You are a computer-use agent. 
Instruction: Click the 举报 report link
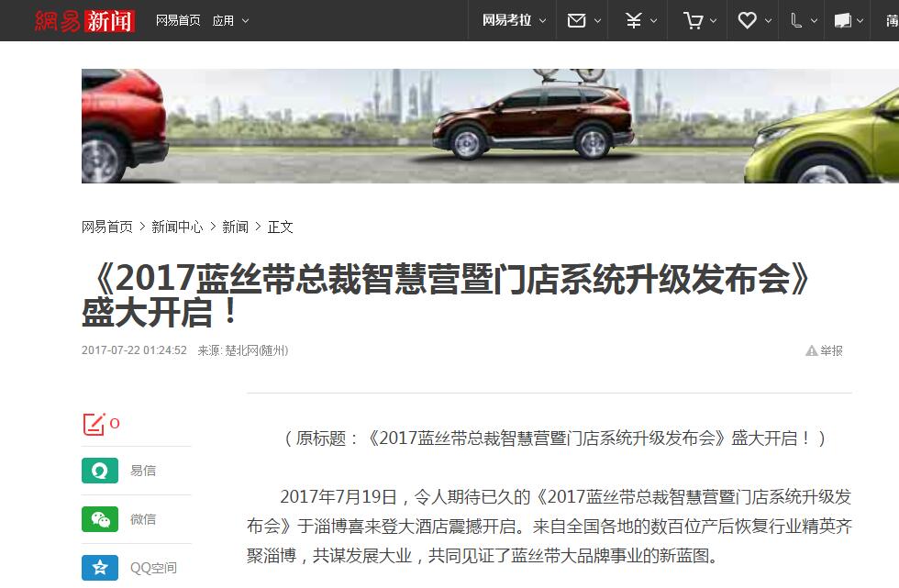tap(824, 350)
